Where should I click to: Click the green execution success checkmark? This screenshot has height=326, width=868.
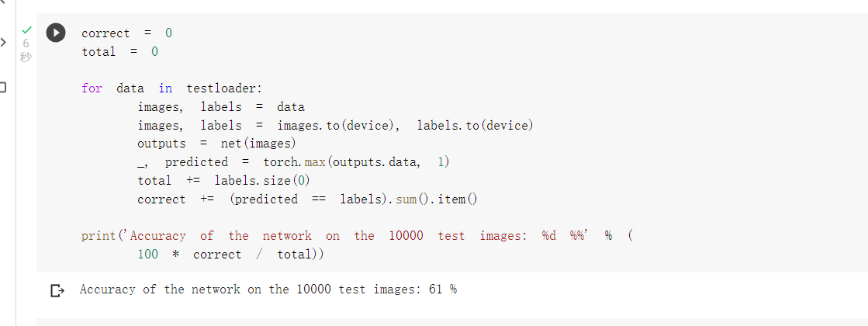click(x=26, y=31)
